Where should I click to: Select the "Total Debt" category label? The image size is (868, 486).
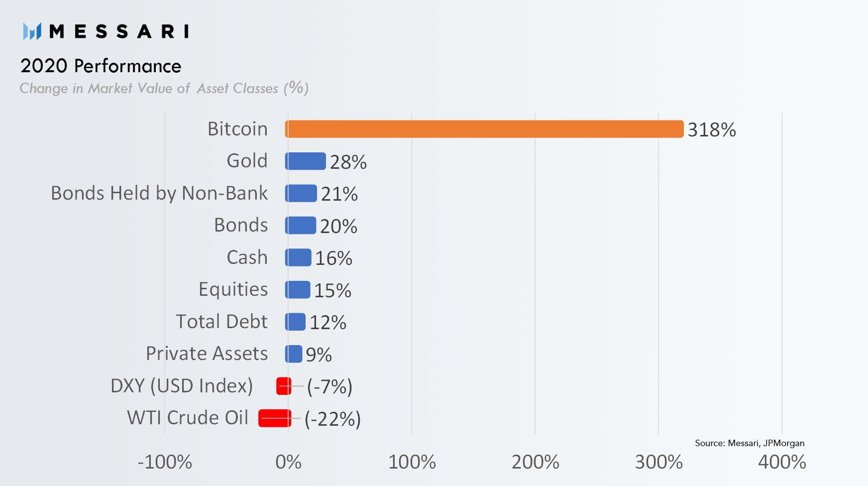221,322
